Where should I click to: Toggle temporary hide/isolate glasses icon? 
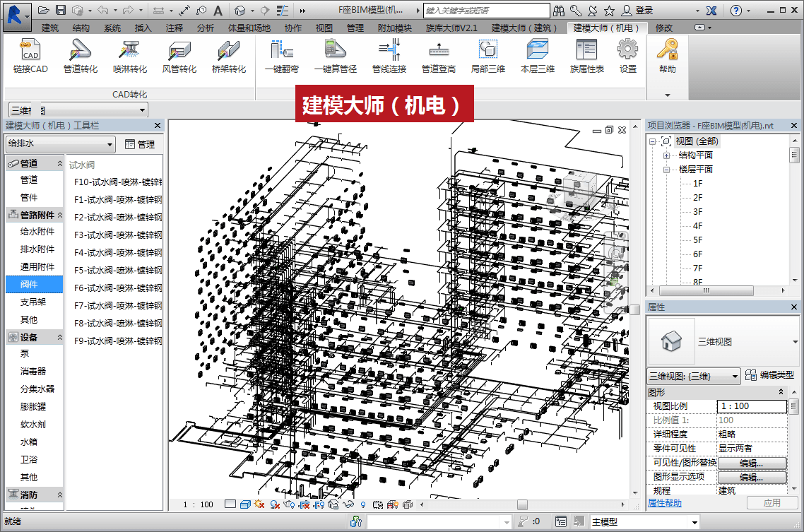(x=348, y=504)
